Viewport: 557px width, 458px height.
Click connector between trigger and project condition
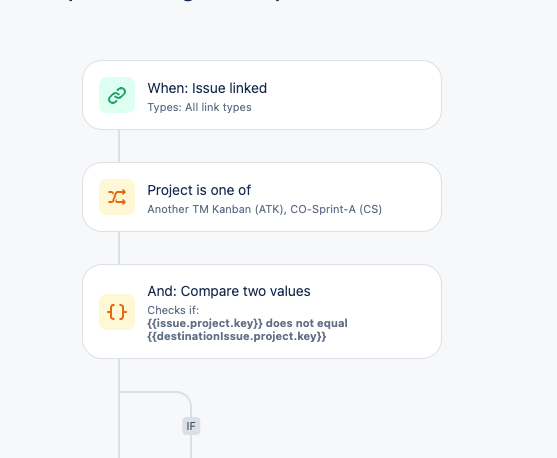(x=119, y=146)
